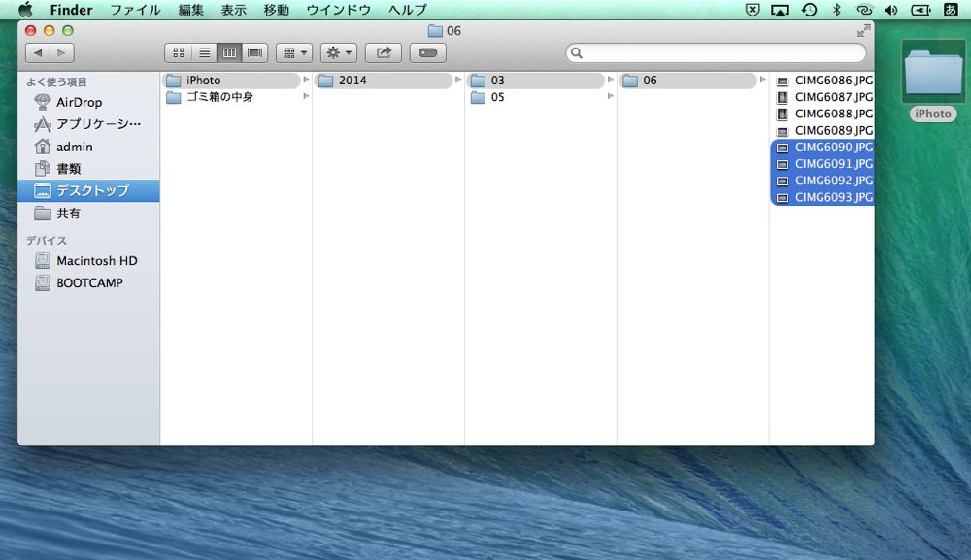The image size is (971, 560).
Task: Click the Finder search field
Action: click(716, 53)
